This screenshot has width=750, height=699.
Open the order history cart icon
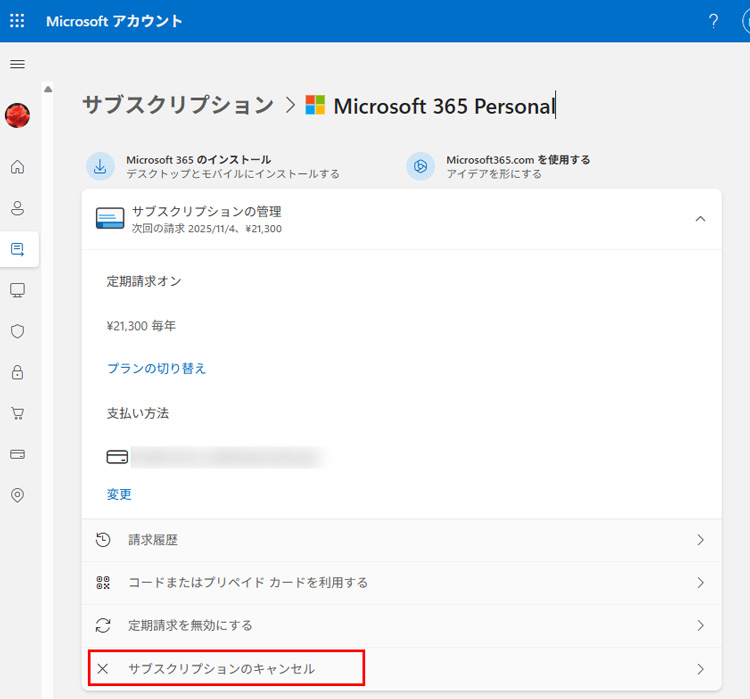(18, 413)
